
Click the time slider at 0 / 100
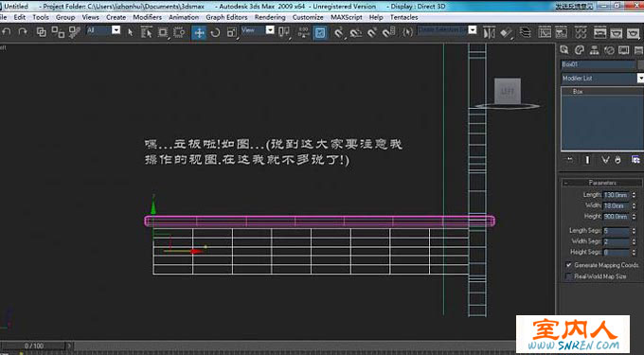click(34, 346)
